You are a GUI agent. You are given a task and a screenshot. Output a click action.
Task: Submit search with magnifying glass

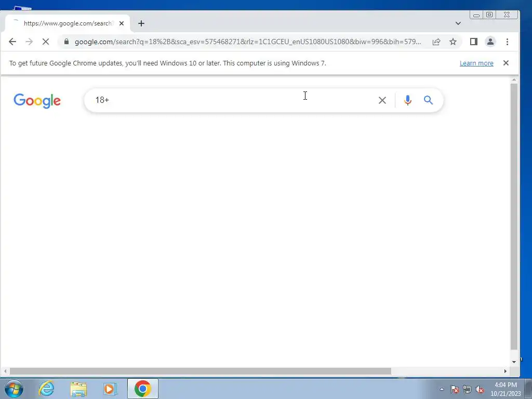tap(428, 100)
